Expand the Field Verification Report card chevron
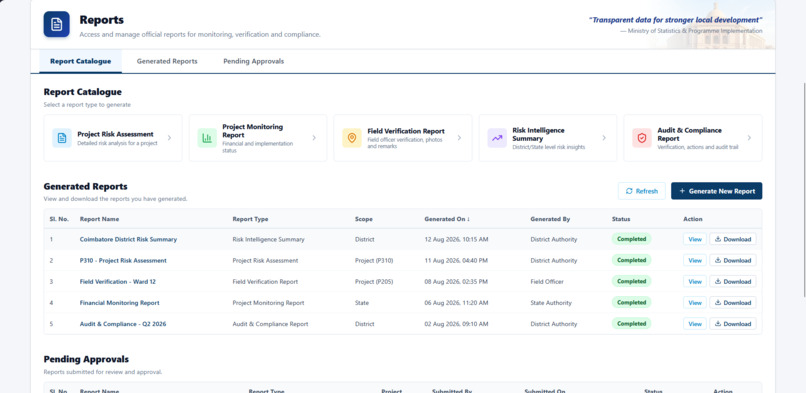The image size is (806, 393). [459, 138]
